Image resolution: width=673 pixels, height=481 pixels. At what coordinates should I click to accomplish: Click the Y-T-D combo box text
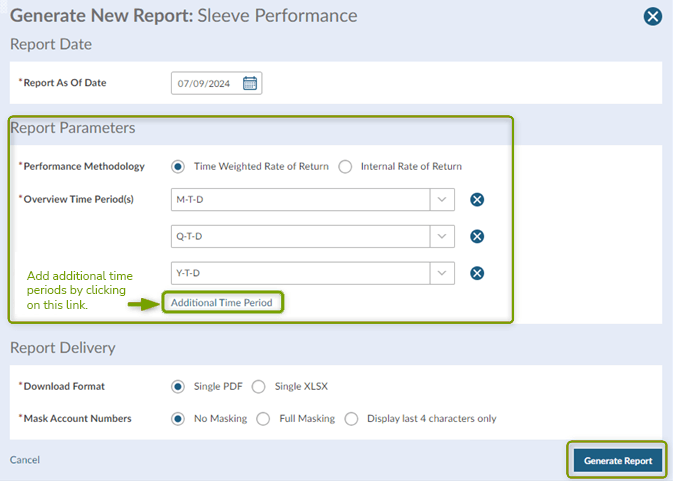[300, 274]
